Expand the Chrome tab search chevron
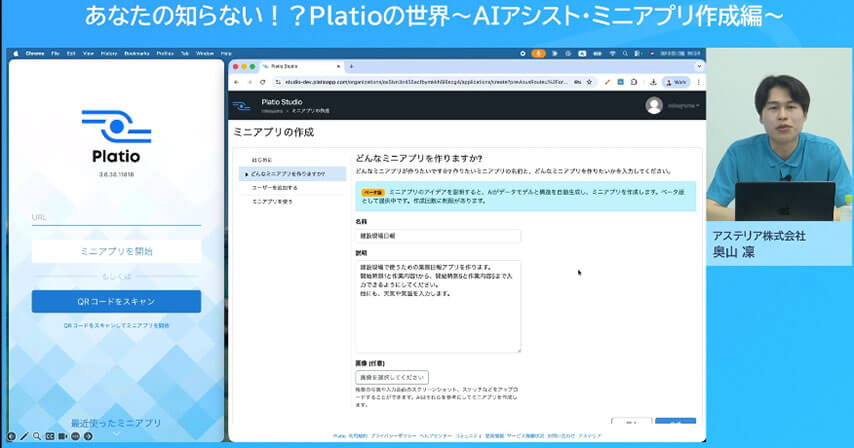Viewport: 854px width, 448px height. [699, 66]
